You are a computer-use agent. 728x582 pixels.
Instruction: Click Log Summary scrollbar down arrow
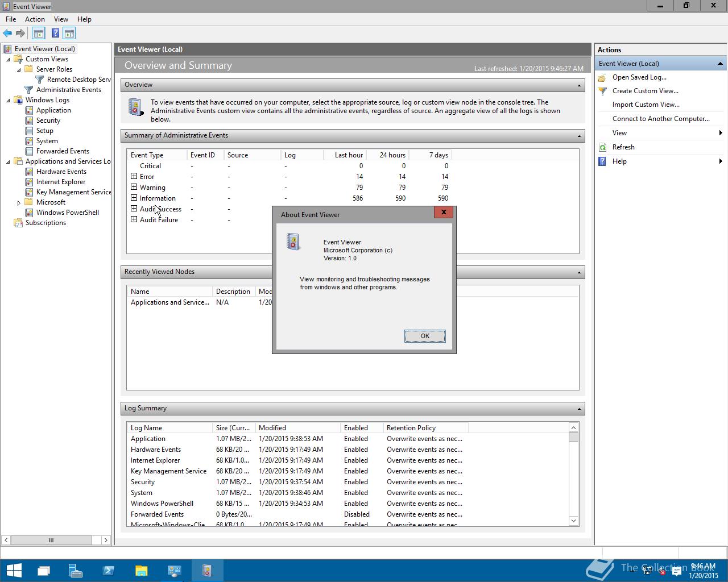click(573, 521)
